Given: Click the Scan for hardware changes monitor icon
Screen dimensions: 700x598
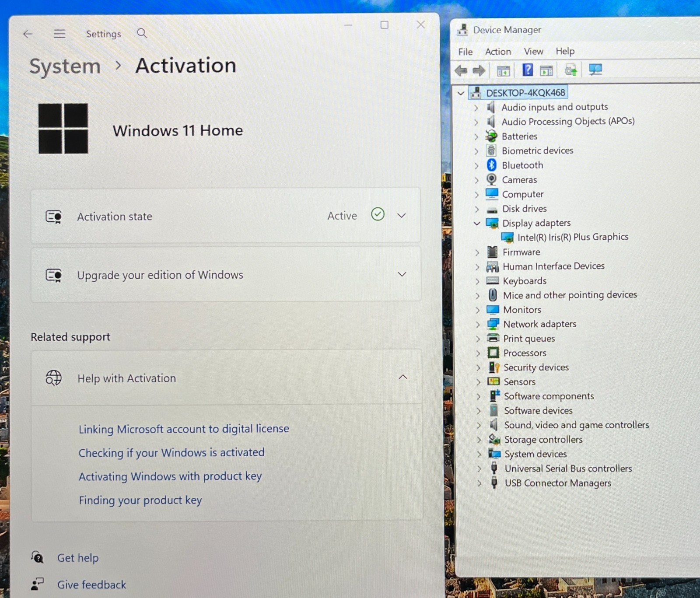Looking at the screenshot, I should 595,70.
